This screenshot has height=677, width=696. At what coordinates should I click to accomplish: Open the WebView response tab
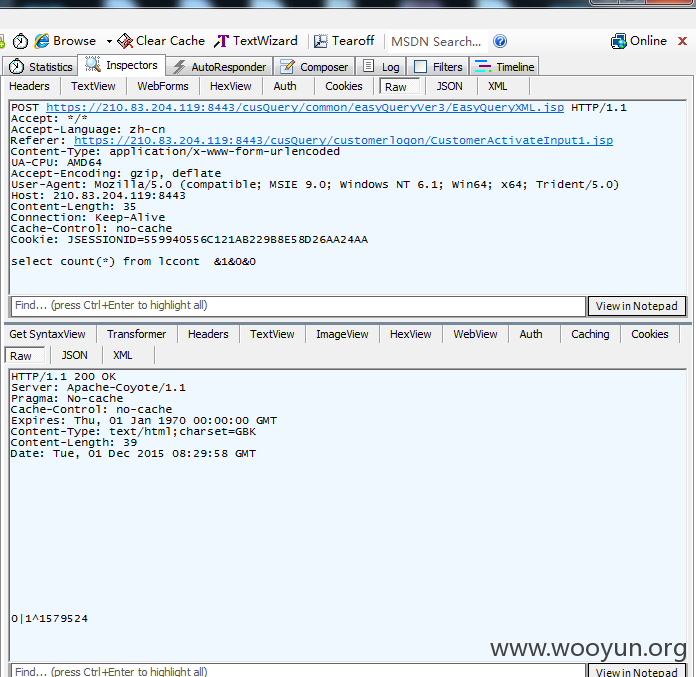pos(475,334)
